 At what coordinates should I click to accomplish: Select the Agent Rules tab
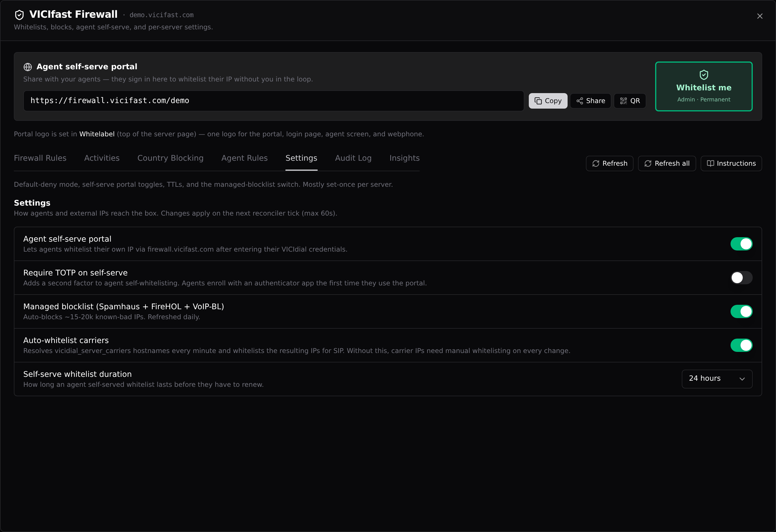pyautogui.click(x=244, y=158)
